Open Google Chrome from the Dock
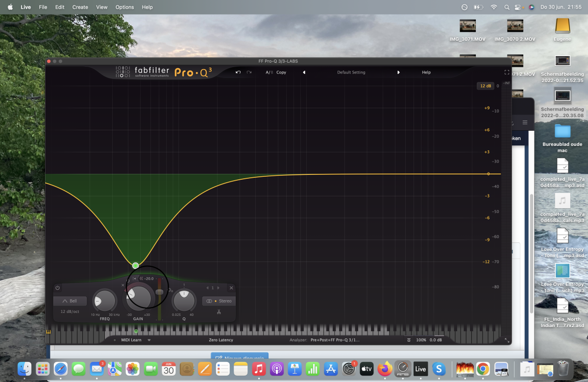The height and width of the screenshot is (382, 588). tap(483, 369)
